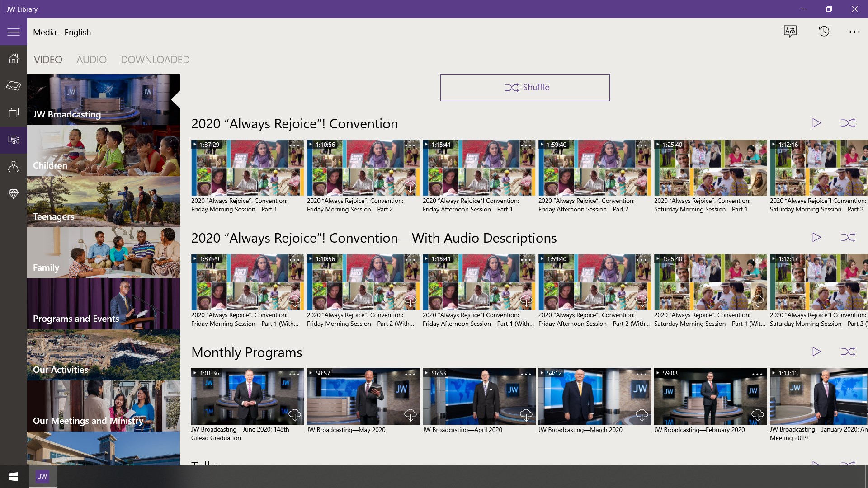868x488 pixels.
Task: Click the diamond icon in sidebar
Action: tap(14, 194)
